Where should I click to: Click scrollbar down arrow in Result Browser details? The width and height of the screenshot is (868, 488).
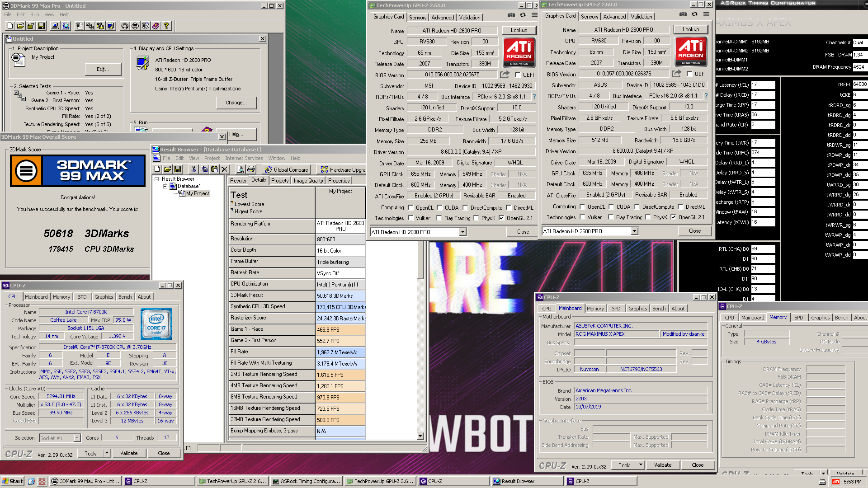[420, 436]
